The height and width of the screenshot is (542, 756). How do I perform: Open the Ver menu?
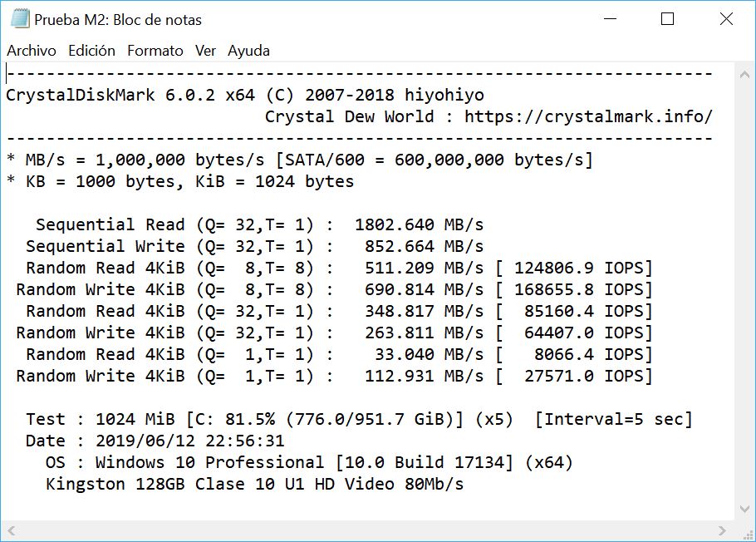(x=205, y=51)
